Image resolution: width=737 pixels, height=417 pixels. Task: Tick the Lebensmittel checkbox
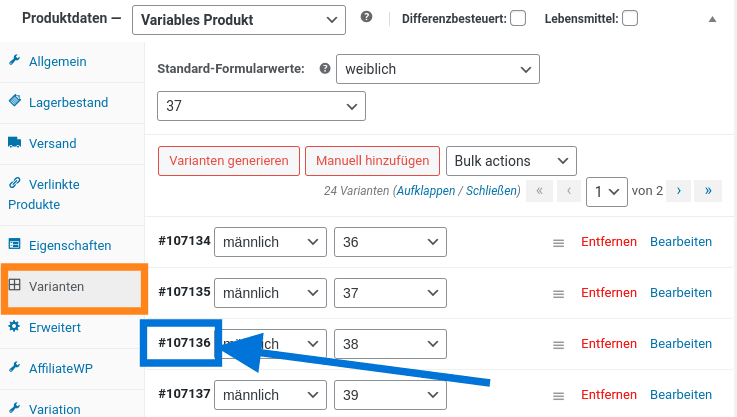(630, 18)
